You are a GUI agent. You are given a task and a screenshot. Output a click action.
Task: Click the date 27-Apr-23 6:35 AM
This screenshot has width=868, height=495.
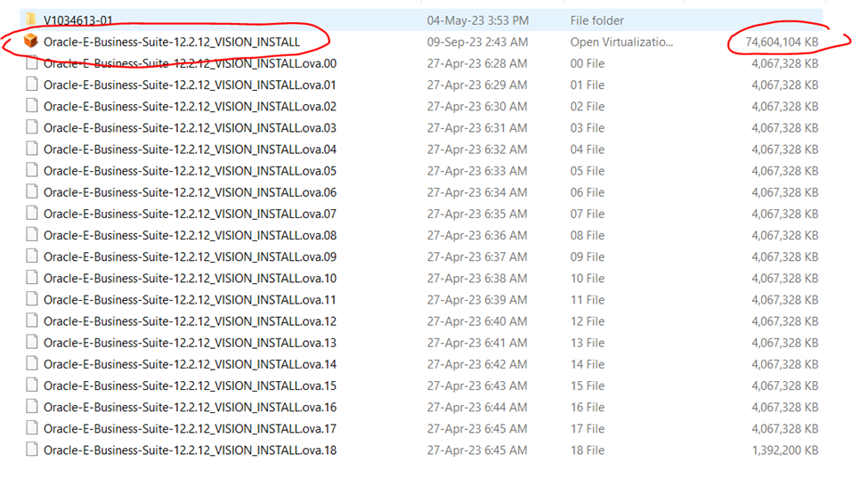pos(476,214)
